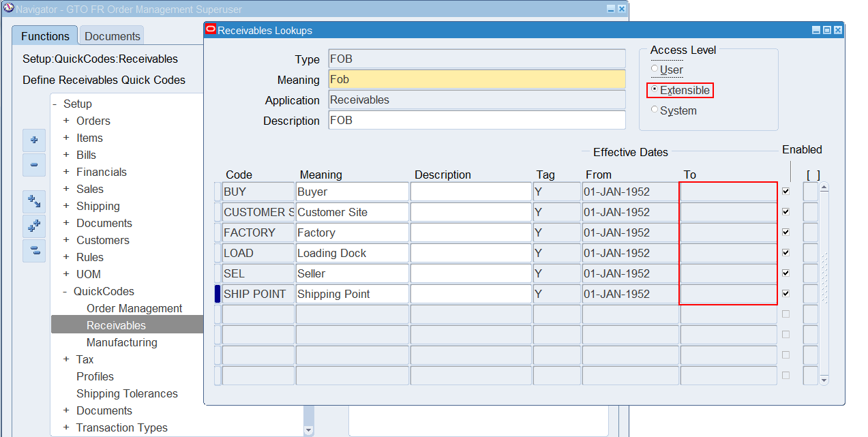The image size is (868, 437).
Task: Click the Collapse node icon in Navigator sidebar
Action: click(34, 165)
